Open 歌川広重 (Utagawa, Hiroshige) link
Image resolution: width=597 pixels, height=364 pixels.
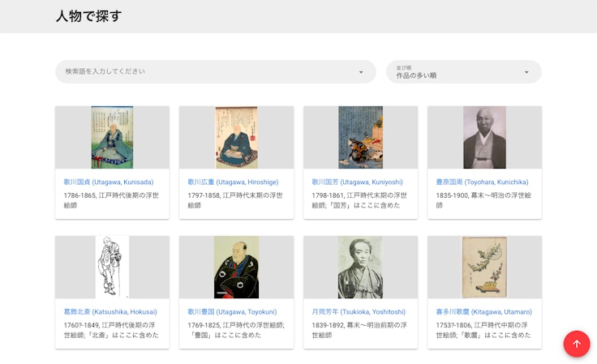(233, 182)
